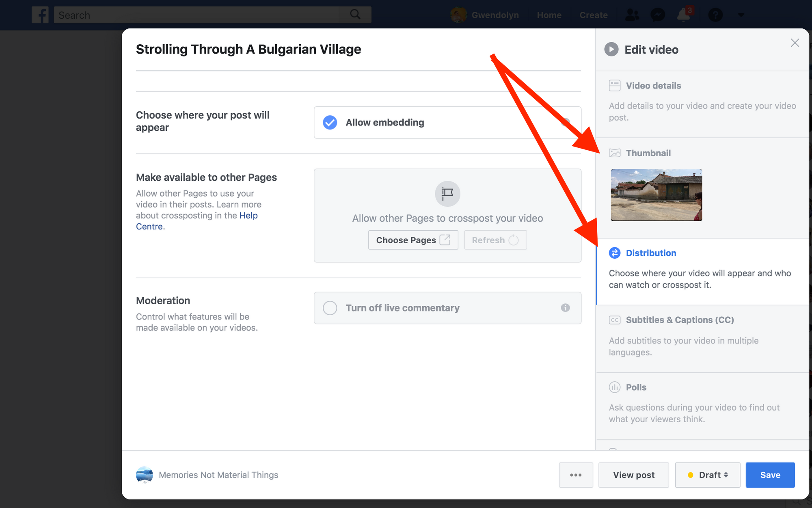Expand the account menu arrow
The height and width of the screenshot is (508, 812).
click(x=741, y=15)
